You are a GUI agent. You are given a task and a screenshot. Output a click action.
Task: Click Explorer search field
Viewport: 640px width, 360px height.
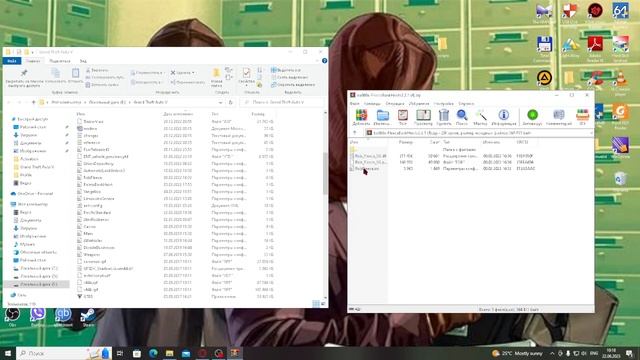click(x=282, y=102)
